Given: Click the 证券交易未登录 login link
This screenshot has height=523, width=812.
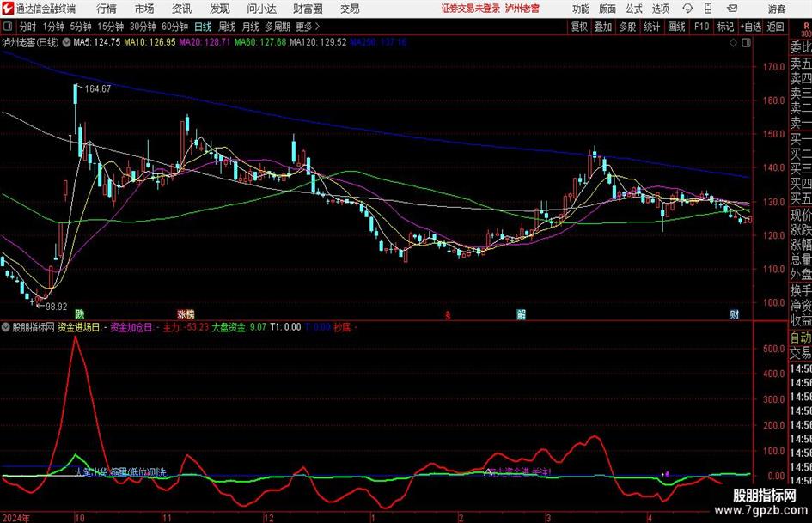Looking at the screenshot, I should coord(471,9).
